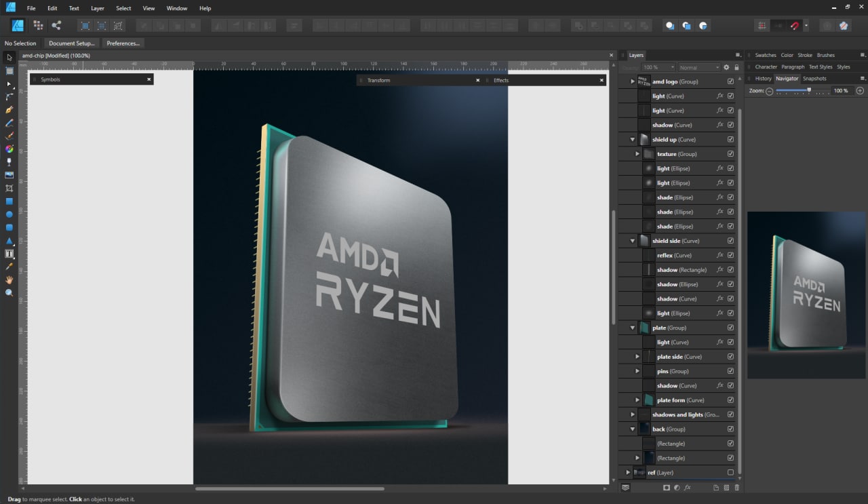Uncheck visibility of texture group
868x504 pixels.
[x=730, y=154]
